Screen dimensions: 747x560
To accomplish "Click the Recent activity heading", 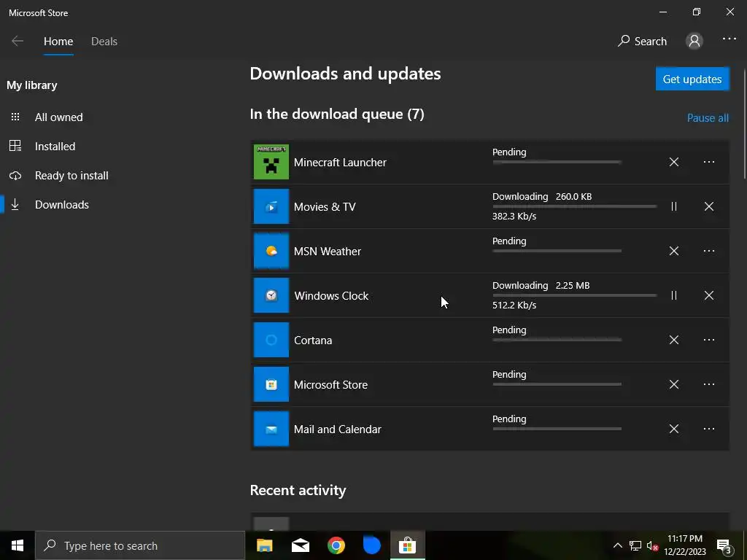I will point(298,490).
